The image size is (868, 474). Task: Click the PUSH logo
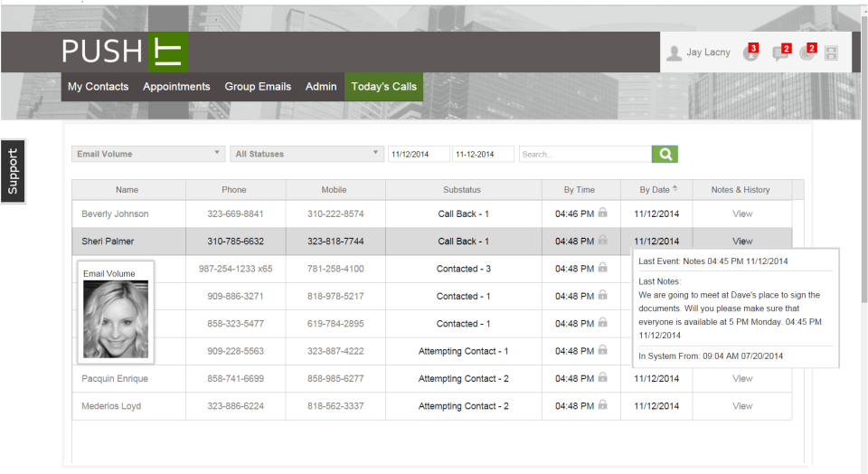125,52
